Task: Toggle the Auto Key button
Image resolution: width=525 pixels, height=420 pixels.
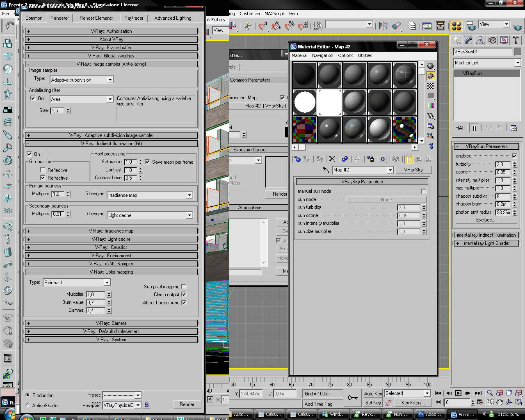Action: point(373,393)
